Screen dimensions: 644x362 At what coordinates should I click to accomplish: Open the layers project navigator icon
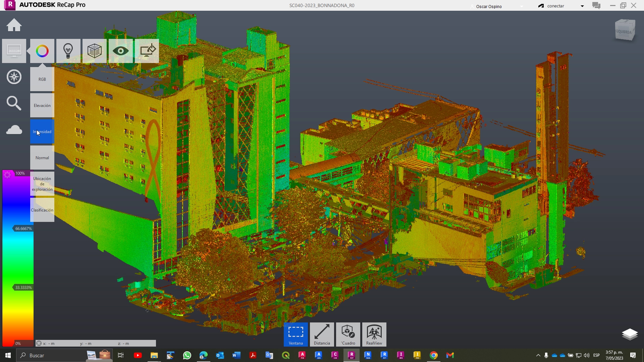pyautogui.click(x=630, y=334)
